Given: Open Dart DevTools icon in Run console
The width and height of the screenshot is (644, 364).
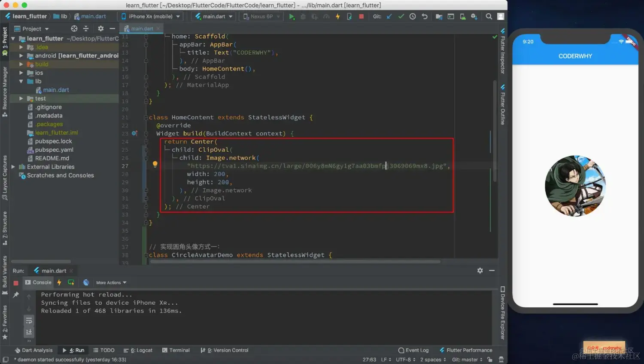Looking at the screenshot, I should pyautogui.click(x=86, y=282).
